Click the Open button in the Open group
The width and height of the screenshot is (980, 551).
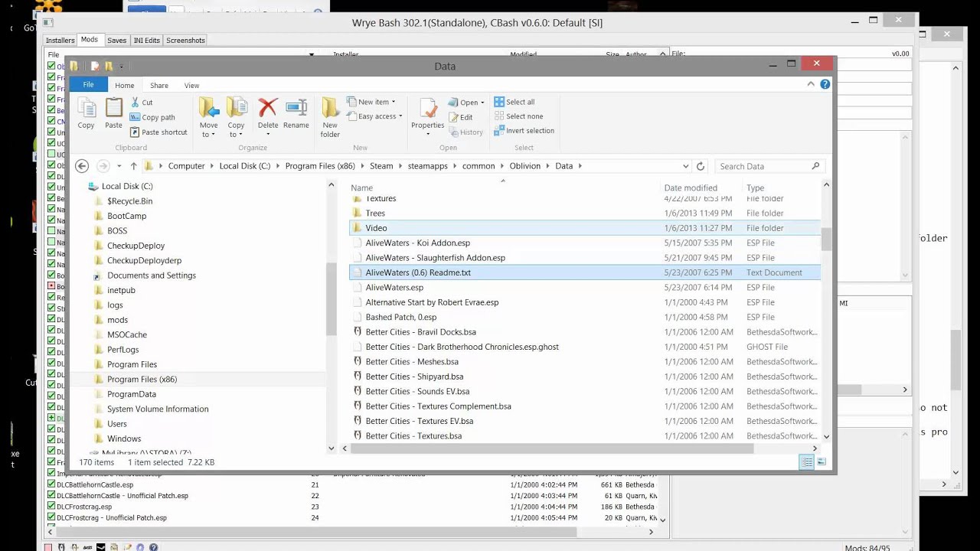coord(464,102)
